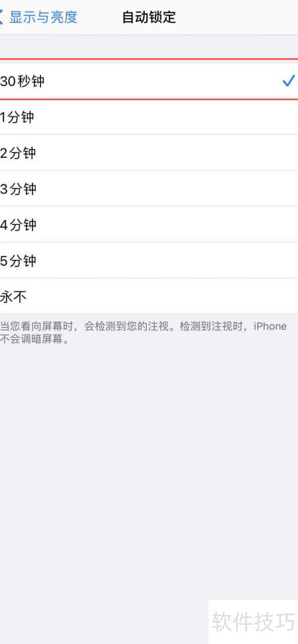
Task: Tap the blue checkmark beside 30秒钟
Action: pos(288,81)
